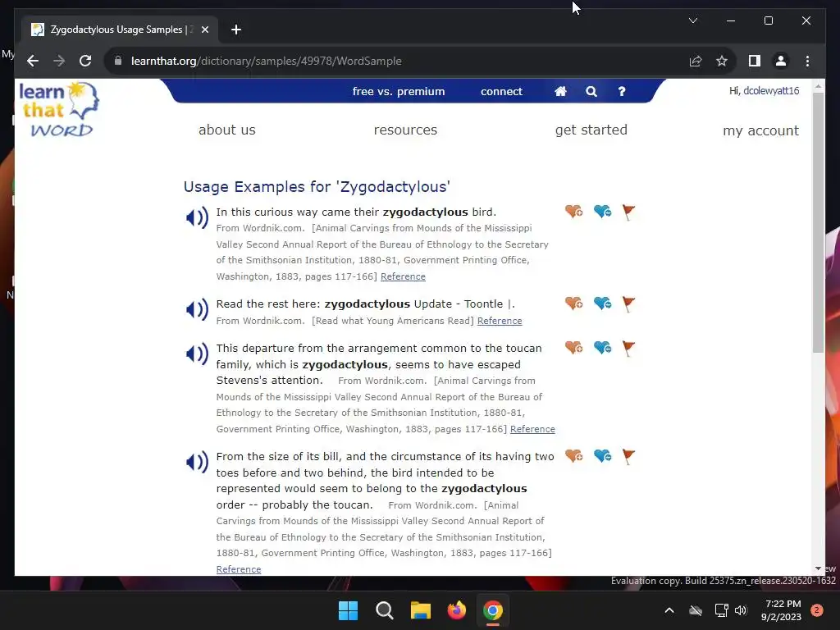Flag the 'Read the rest here' example
This screenshot has height=630, width=840.
628,304
